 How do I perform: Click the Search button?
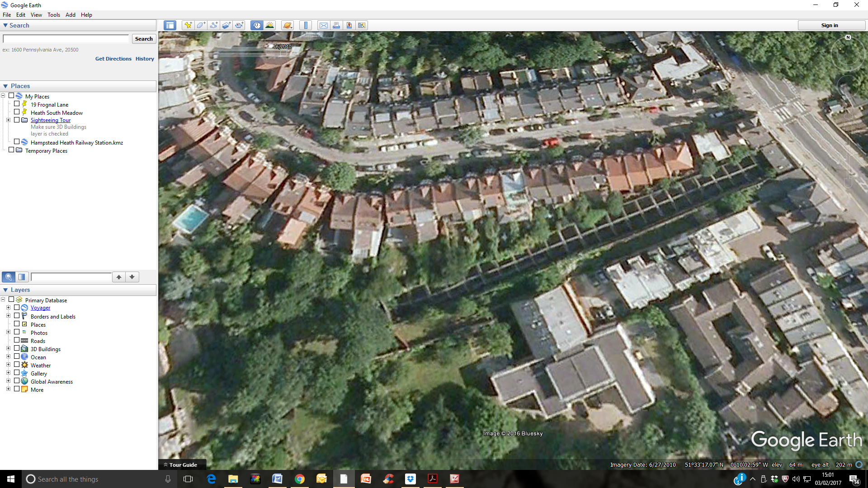(144, 39)
